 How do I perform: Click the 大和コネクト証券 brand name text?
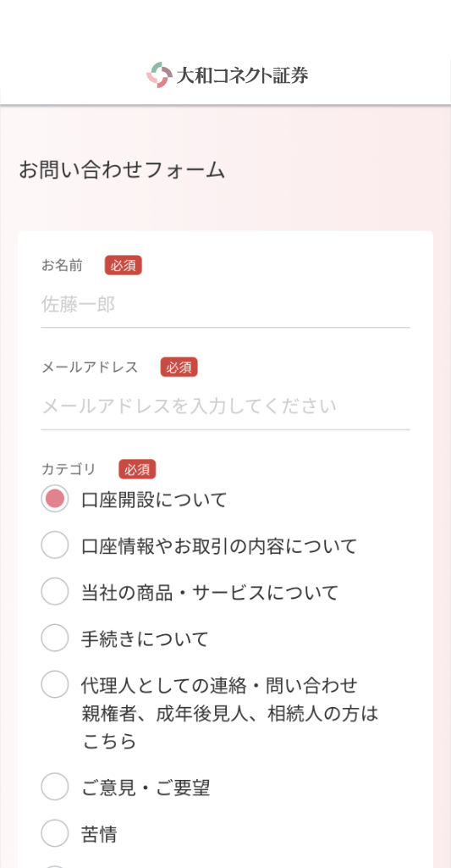tap(242, 75)
